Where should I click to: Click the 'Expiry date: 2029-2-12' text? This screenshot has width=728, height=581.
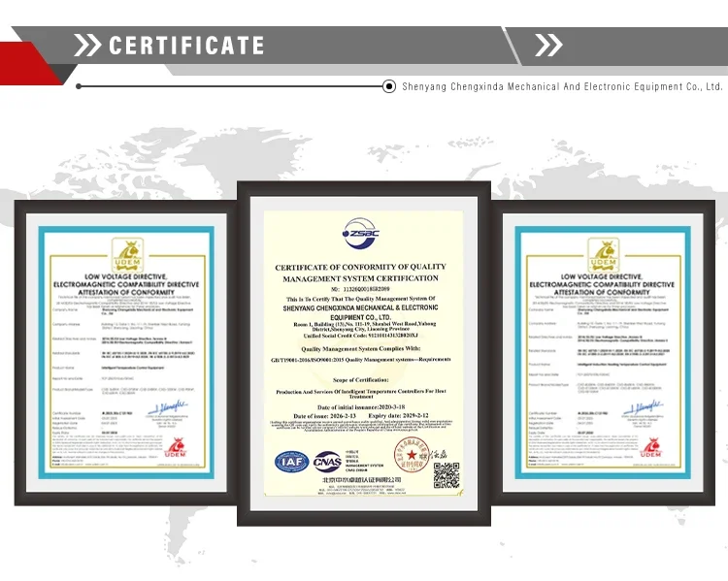[398, 415]
